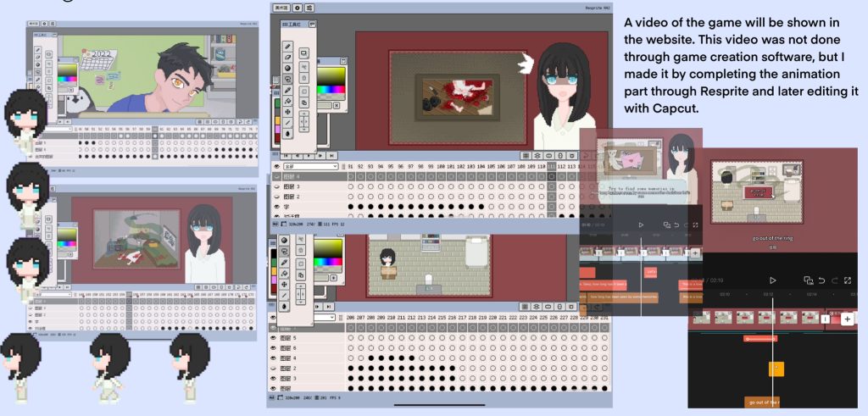Select Eyedropper tool in frame-111 Resprite window
The height and width of the screenshot is (416, 868).
click(288, 90)
